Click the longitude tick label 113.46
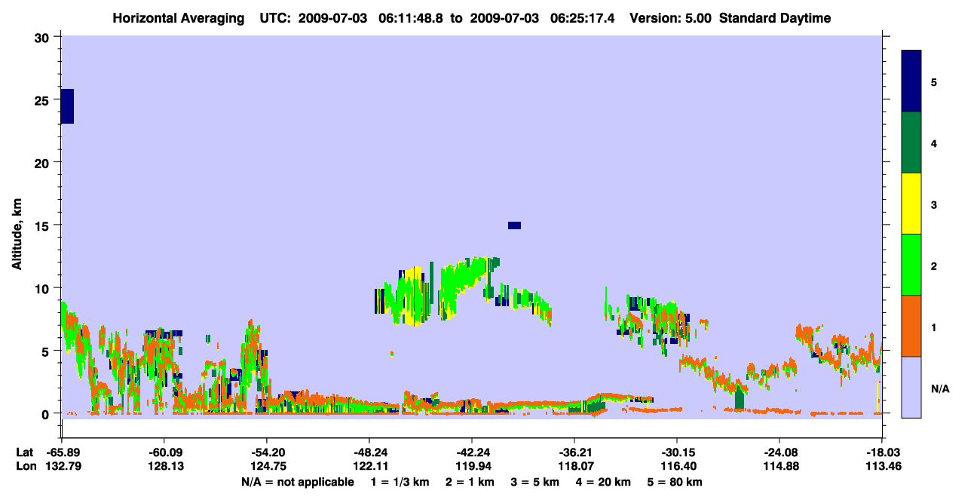The height and width of the screenshot is (503, 980). point(883,467)
